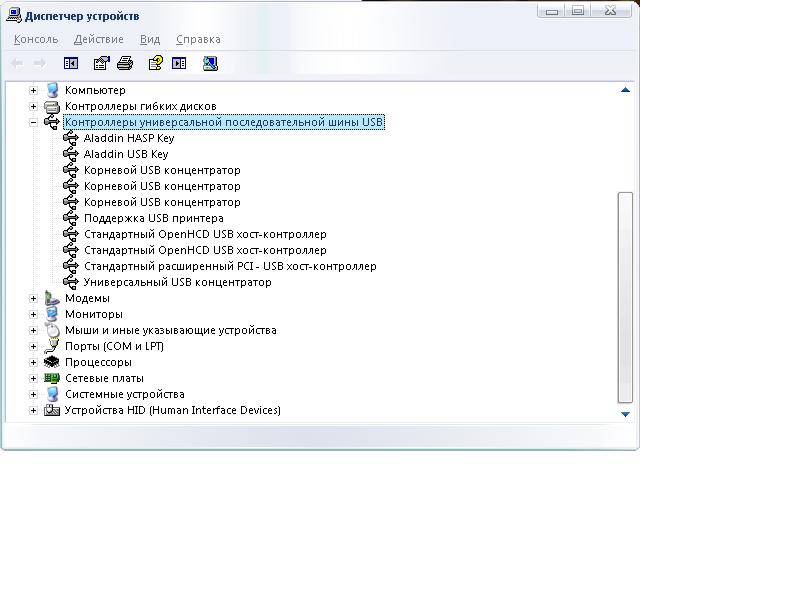The height and width of the screenshot is (610, 800).
Task: Click the Aladdin HASP Key USB icon
Action: point(70,138)
